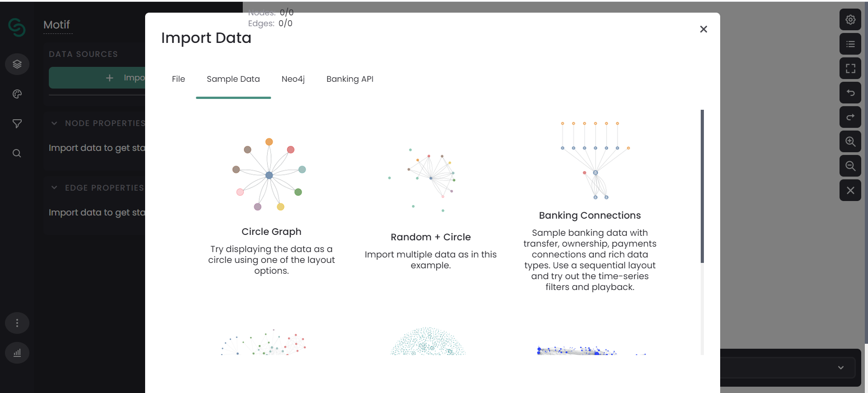Open the dropdown at the bottom right

click(x=841, y=368)
